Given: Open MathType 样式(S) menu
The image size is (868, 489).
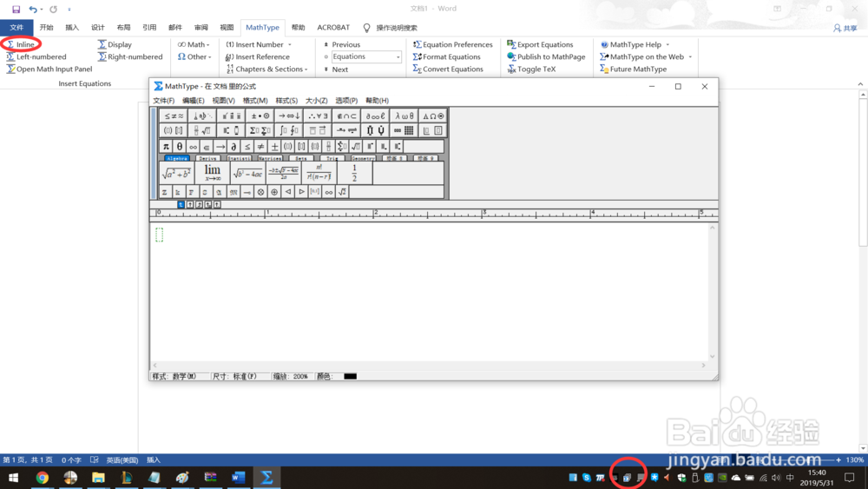Looking at the screenshot, I should point(286,100).
